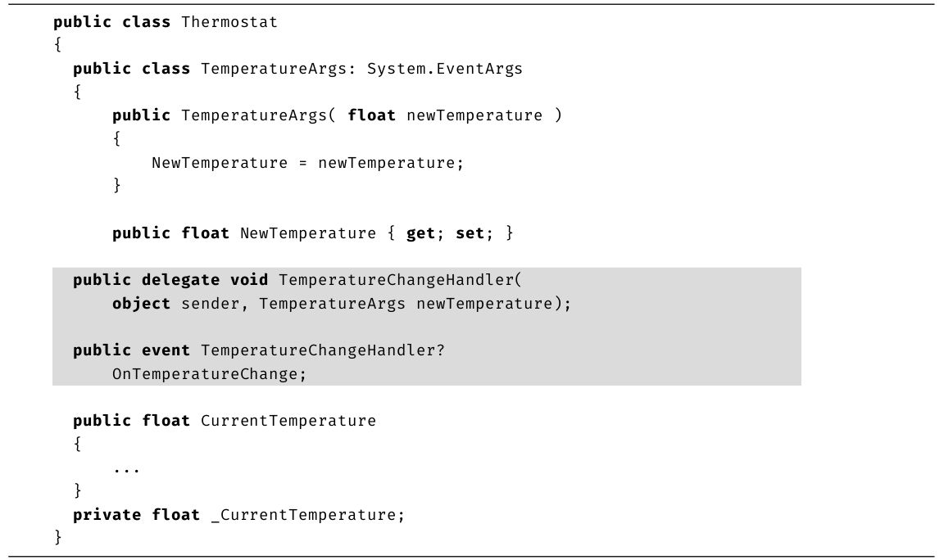Click the System.EventArgs base class text
Screen dimensions: 944x560
point(444,69)
